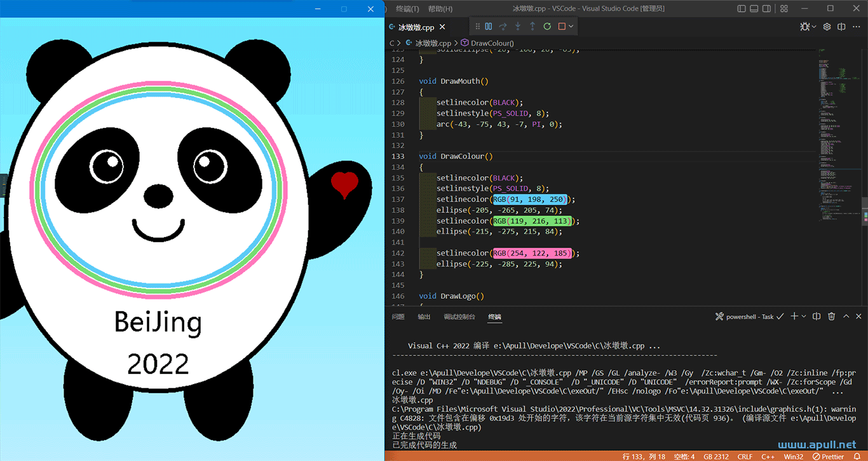868x461 pixels.
Task: Switch to the 调试控制台 panel tab
Action: click(459, 317)
